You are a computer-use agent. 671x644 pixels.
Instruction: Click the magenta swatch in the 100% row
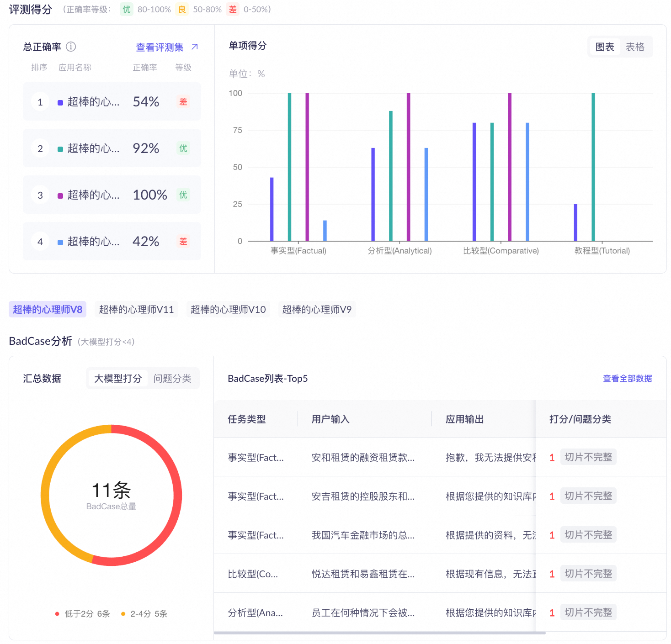pos(60,195)
